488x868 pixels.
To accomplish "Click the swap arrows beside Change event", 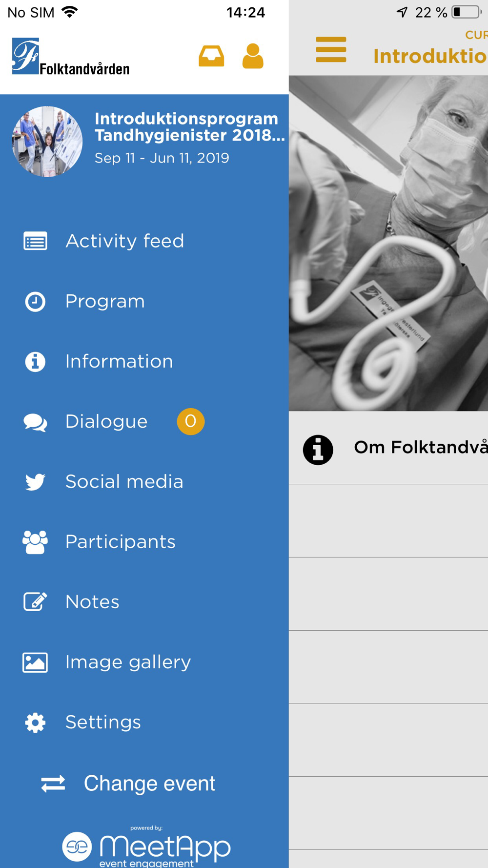I will [53, 784].
